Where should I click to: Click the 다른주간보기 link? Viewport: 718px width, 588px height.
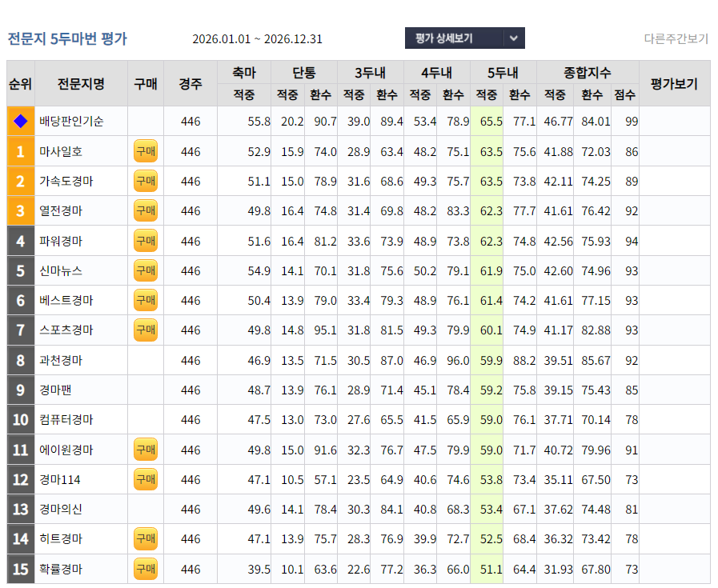pos(676,39)
